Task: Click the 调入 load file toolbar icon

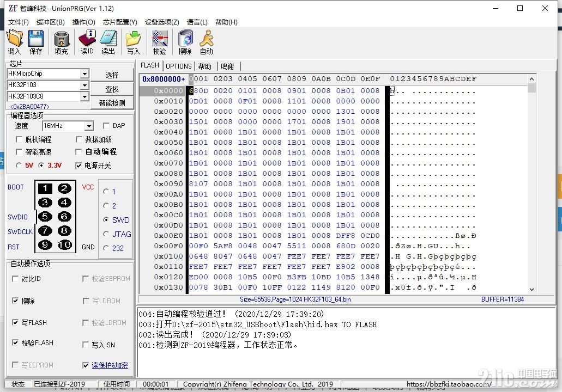Action: pos(15,42)
